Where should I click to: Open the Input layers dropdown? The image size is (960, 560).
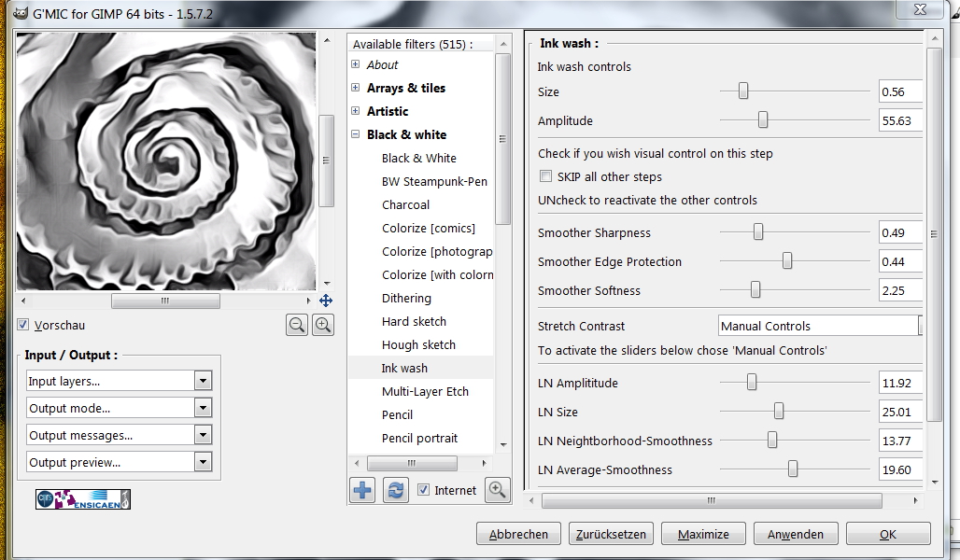(x=119, y=381)
